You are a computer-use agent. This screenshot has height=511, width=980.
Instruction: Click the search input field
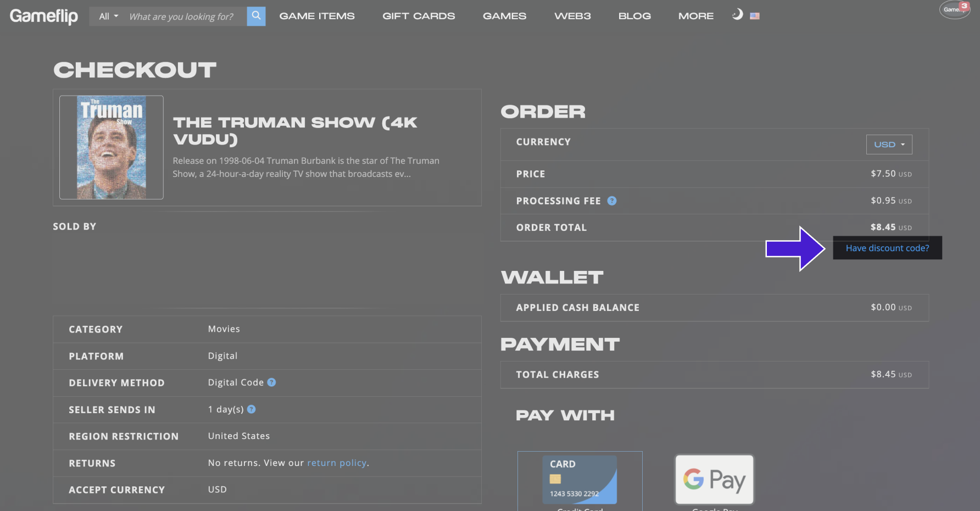click(x=186, y=16)
